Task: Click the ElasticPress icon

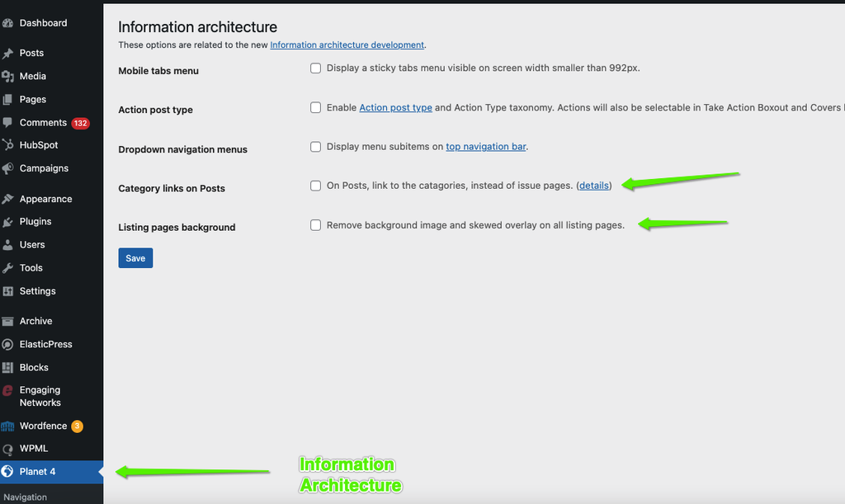Action: coord(7,345)
